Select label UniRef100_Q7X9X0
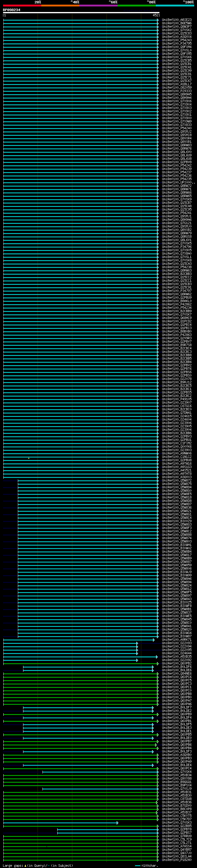 [177, 118]
